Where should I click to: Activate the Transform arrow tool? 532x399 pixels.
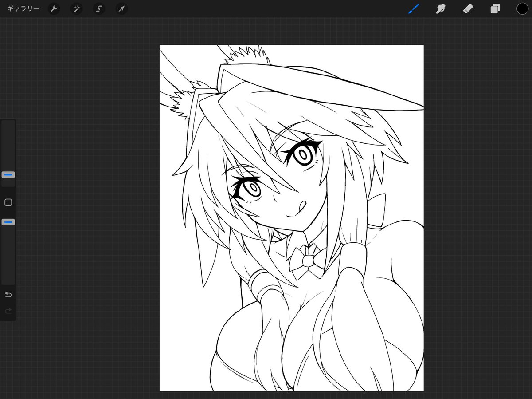121,9
